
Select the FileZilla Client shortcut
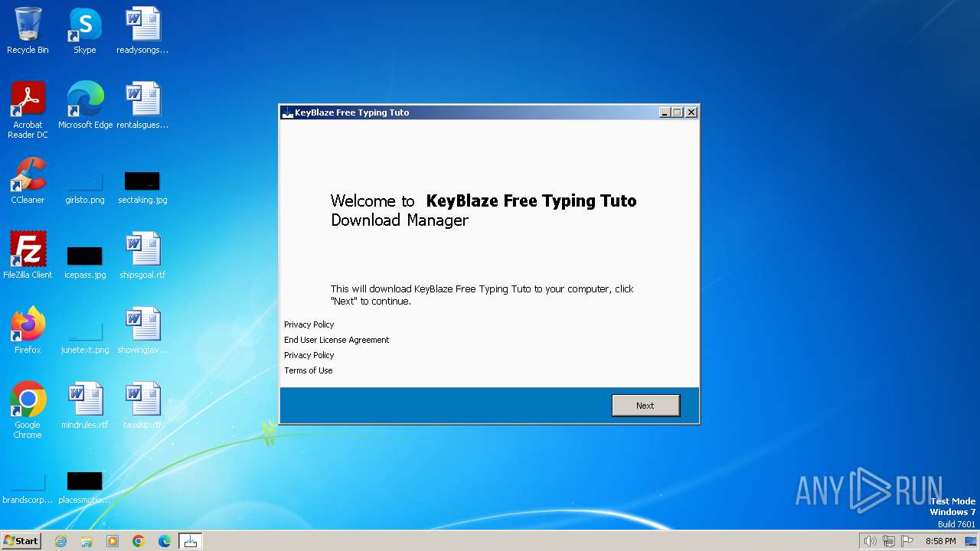pos(28,256)
